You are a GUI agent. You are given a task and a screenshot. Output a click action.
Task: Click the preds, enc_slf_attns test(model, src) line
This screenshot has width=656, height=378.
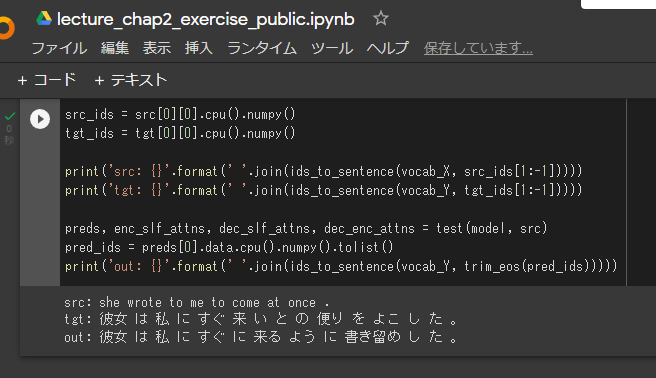click(306, 228)
